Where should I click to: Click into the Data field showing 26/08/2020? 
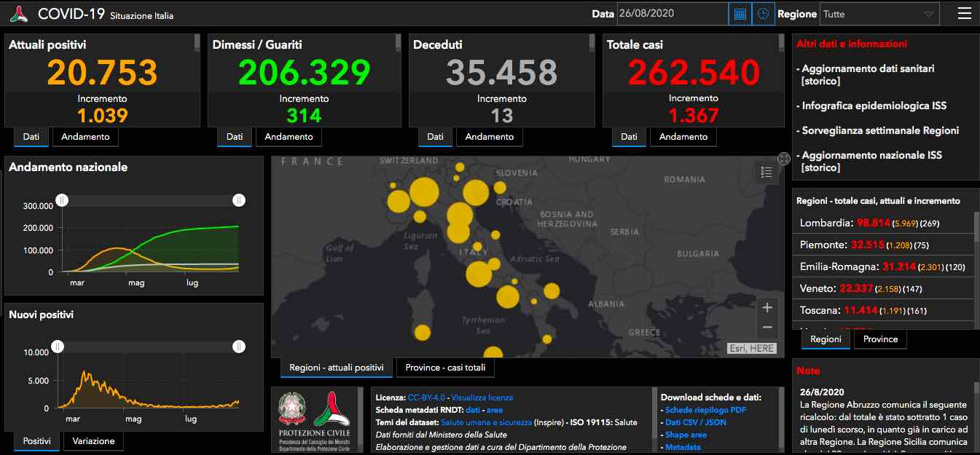pos(672,14)
